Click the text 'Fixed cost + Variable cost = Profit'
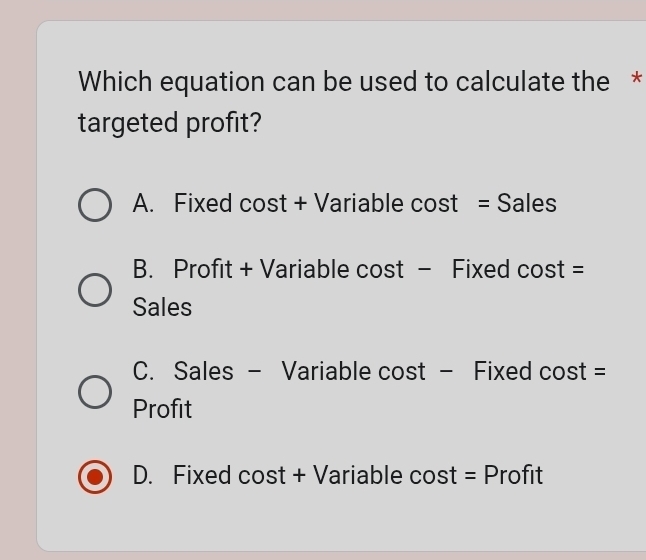 click(x=357, y=476)
